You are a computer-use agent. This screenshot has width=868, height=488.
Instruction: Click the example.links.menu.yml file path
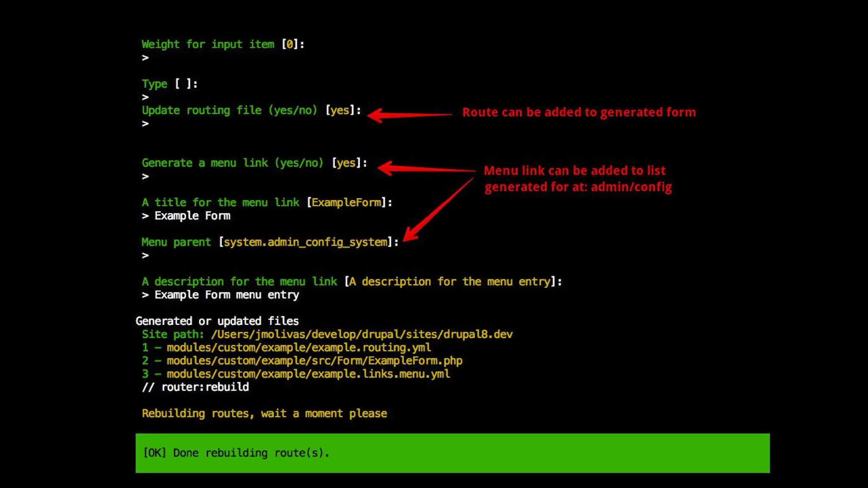tap(308, 374)
